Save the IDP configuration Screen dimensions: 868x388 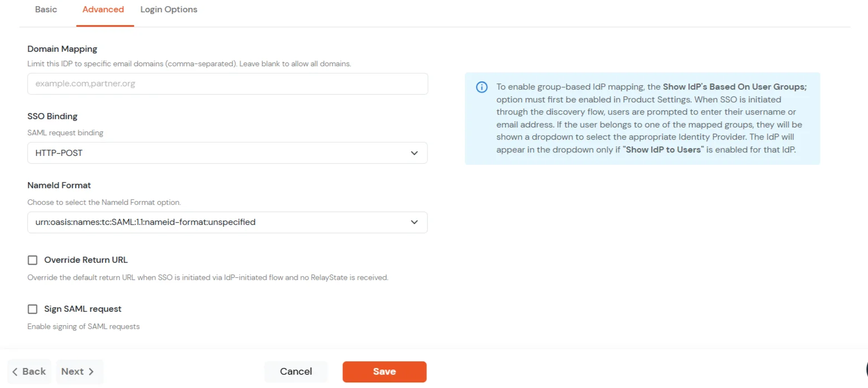(x=384, y=371)
